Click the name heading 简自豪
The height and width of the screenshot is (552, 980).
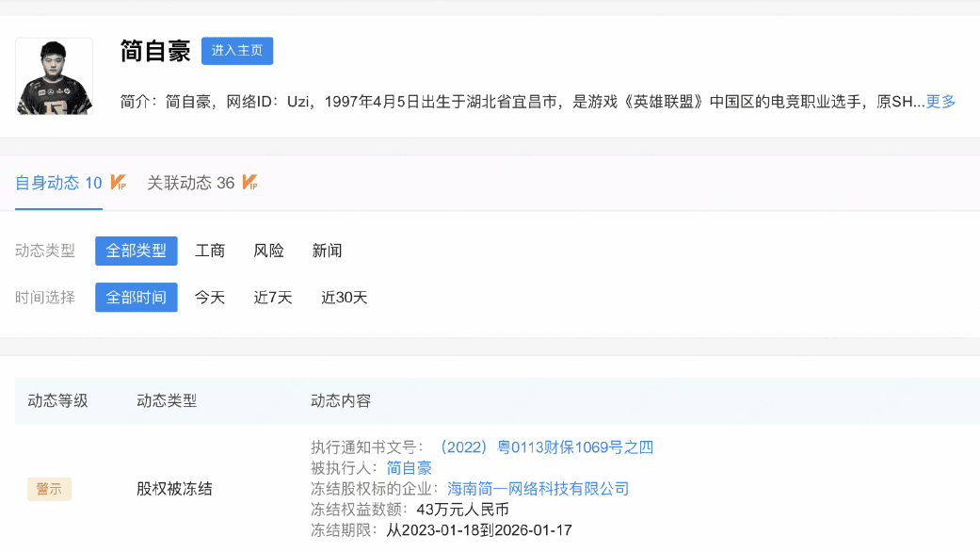tap(155, 51)
